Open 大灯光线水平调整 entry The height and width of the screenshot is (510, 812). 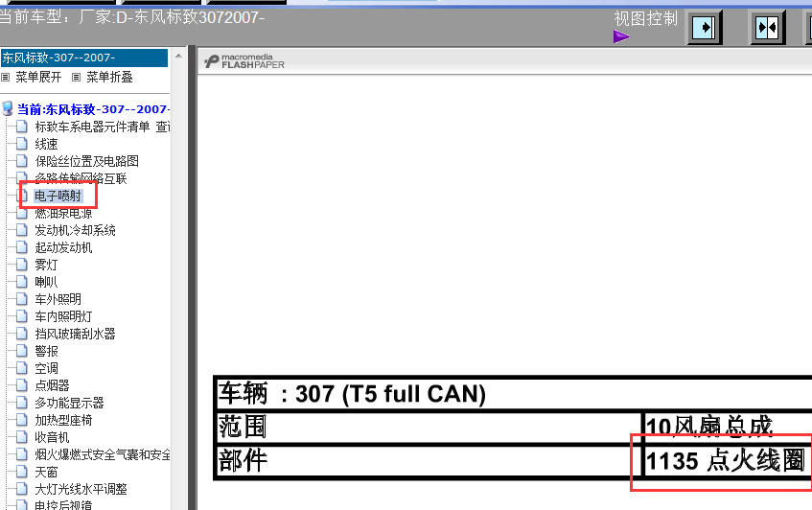[81, 489]
